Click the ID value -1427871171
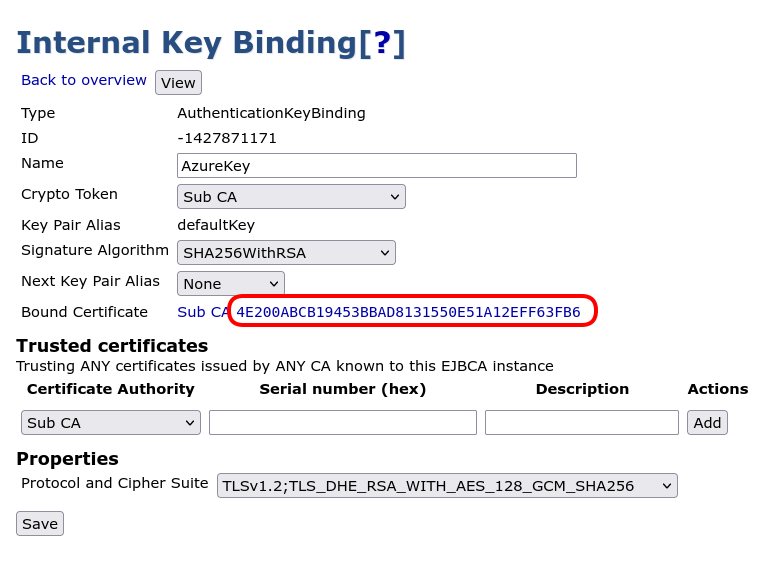This screenshot has height=572, width=777. point(227,138)
